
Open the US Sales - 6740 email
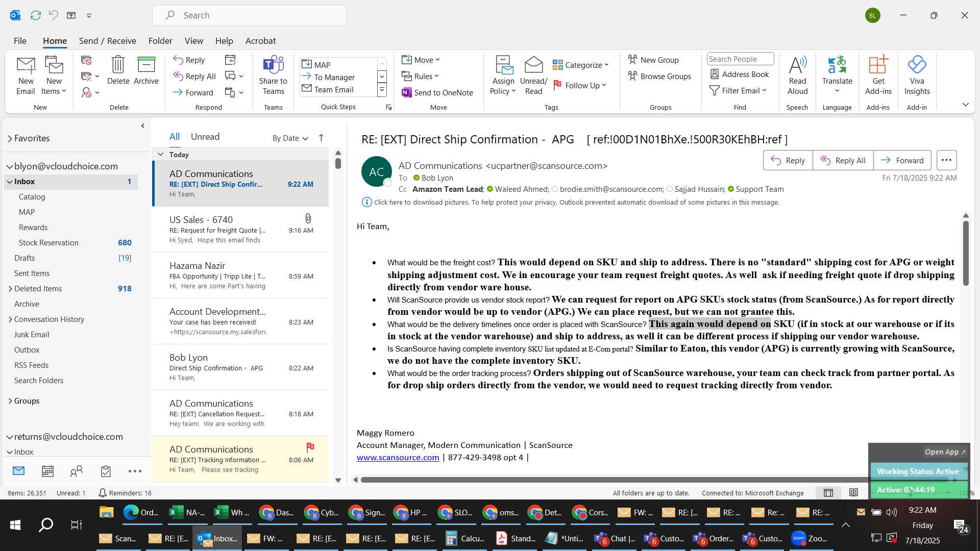pos(240,229)
